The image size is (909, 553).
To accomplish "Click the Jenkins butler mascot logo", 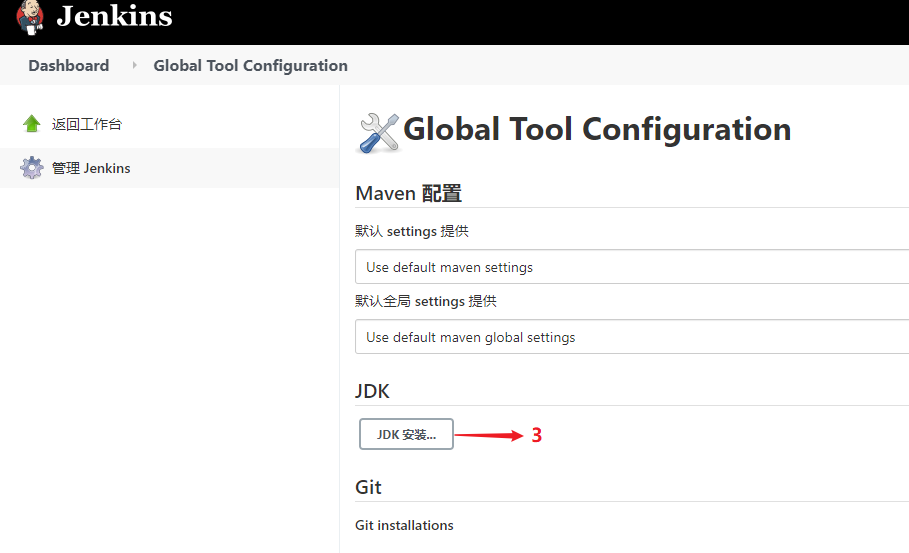I will [x=30, y=17].
